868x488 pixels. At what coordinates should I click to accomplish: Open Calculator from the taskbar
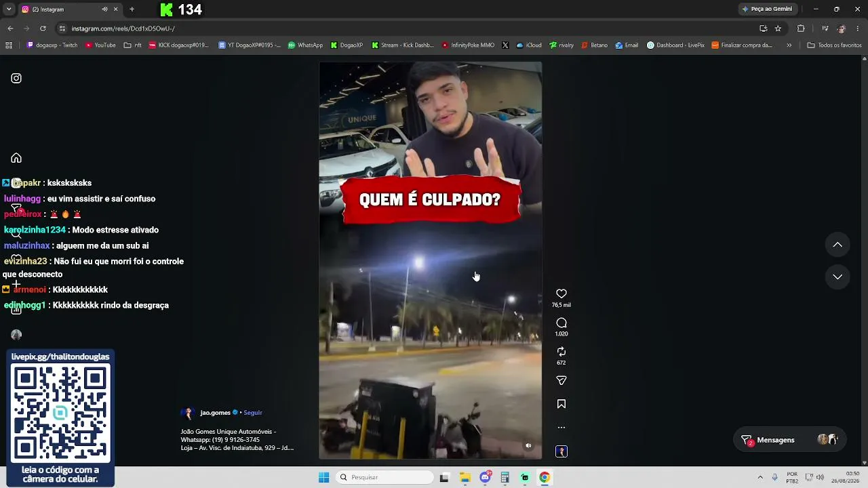coord(505,477)
